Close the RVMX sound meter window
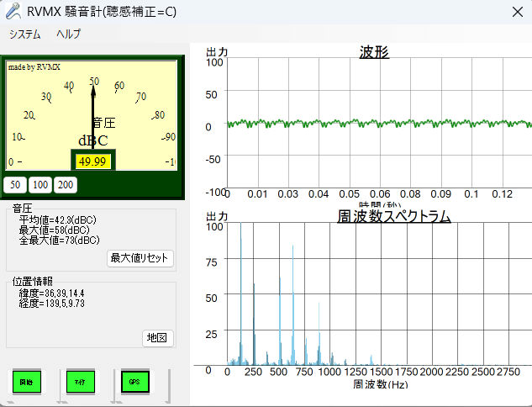Screen dimensions: 532x407 [x=516, y=12]
